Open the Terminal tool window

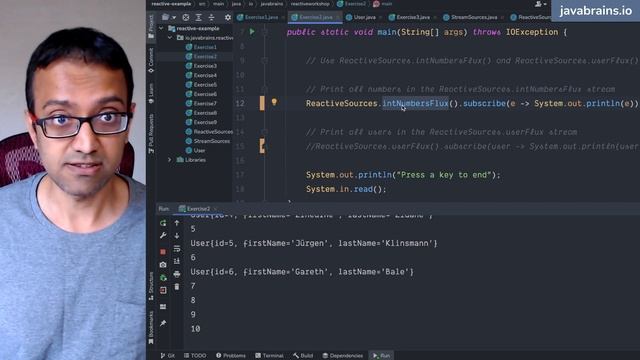[269, 356]
